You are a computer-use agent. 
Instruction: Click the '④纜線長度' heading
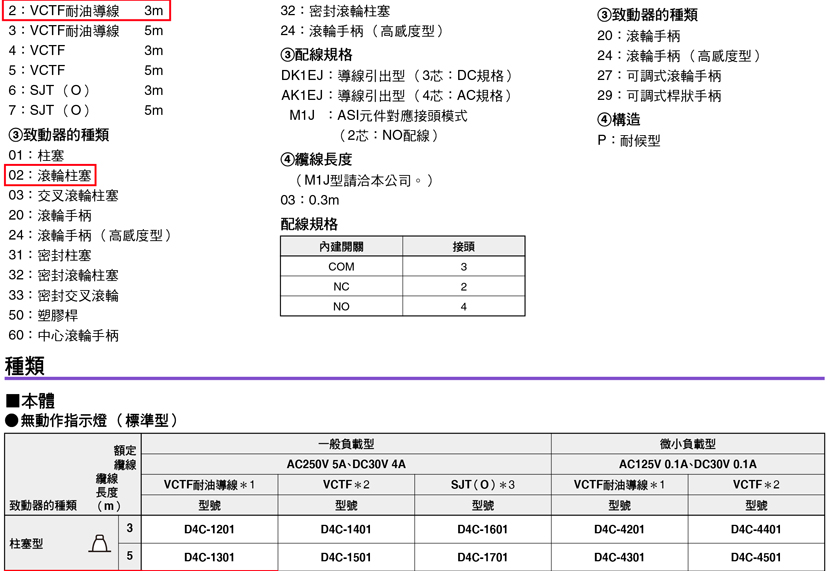[x=317, y=159]
